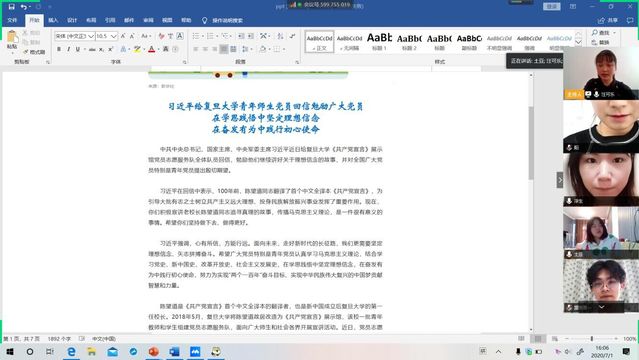Click the Shrink Font icon
Image resolution: width=639 pixels, height=360 pixels.
coord(132,36)
